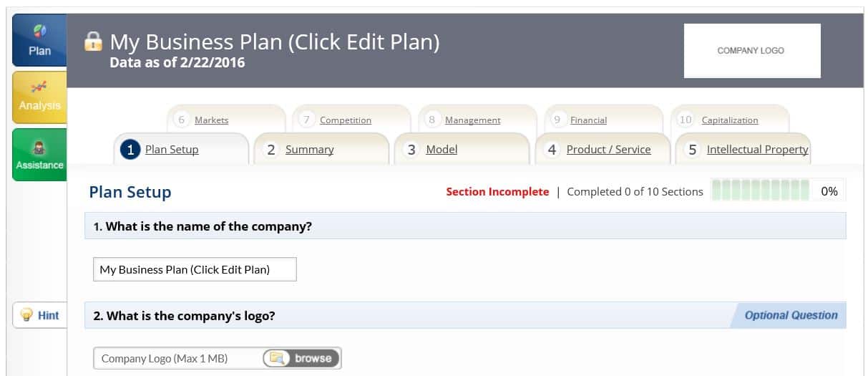
Task: Open the Financial section link
Action: pos(588,120)
